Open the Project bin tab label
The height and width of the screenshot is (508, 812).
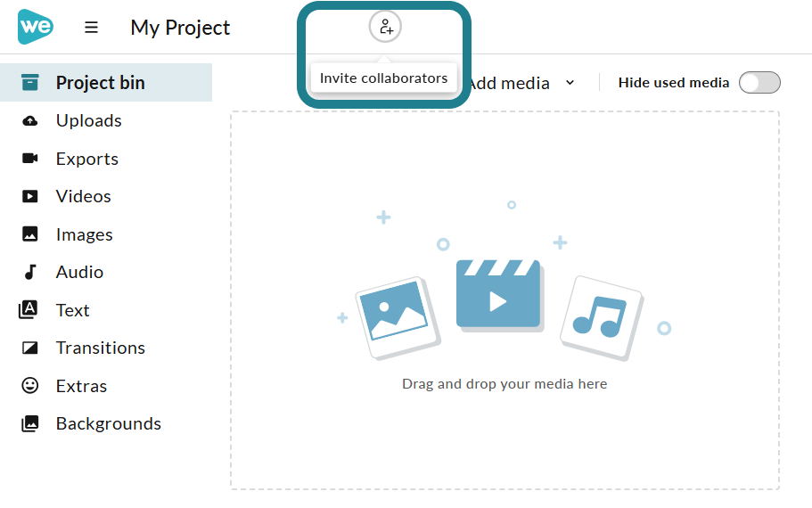point(101,83)
